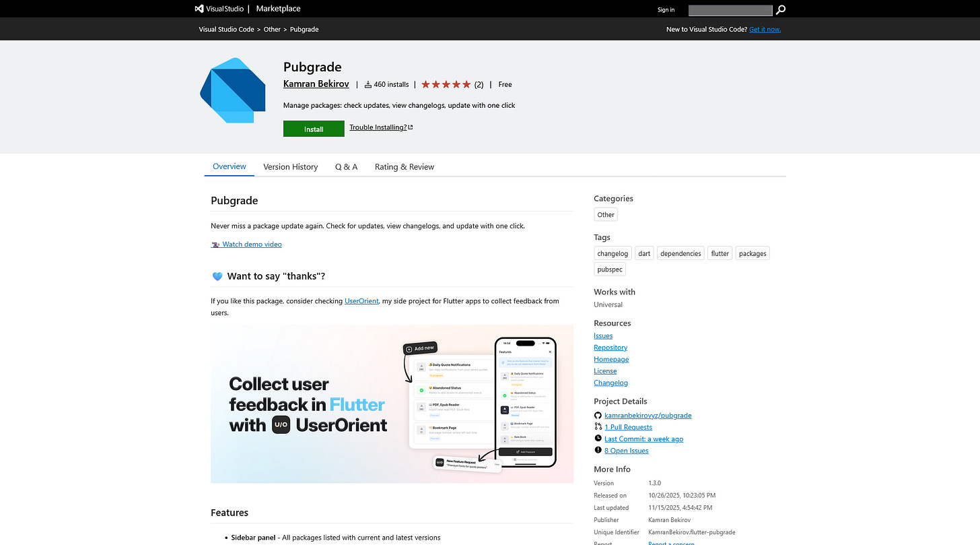Click version number 1.3.0
The width and height of the screenshot is (980, 545).
pos(654,483)
